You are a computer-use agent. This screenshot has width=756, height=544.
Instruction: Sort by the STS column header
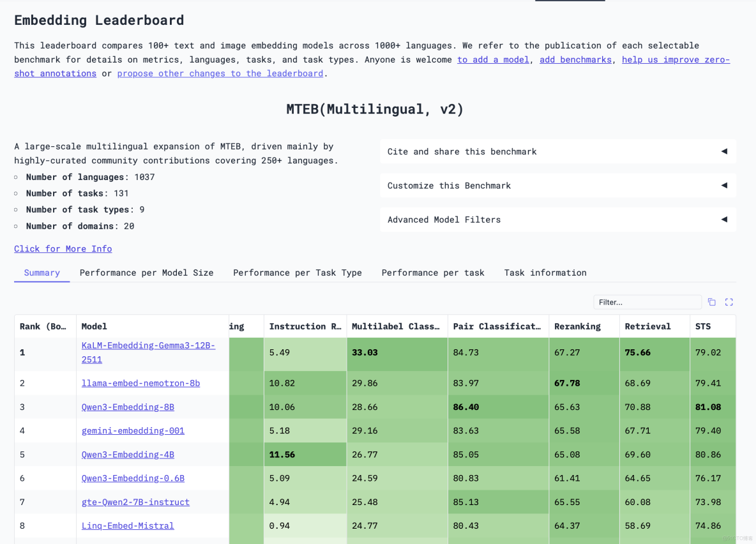[x=703, y=326]
